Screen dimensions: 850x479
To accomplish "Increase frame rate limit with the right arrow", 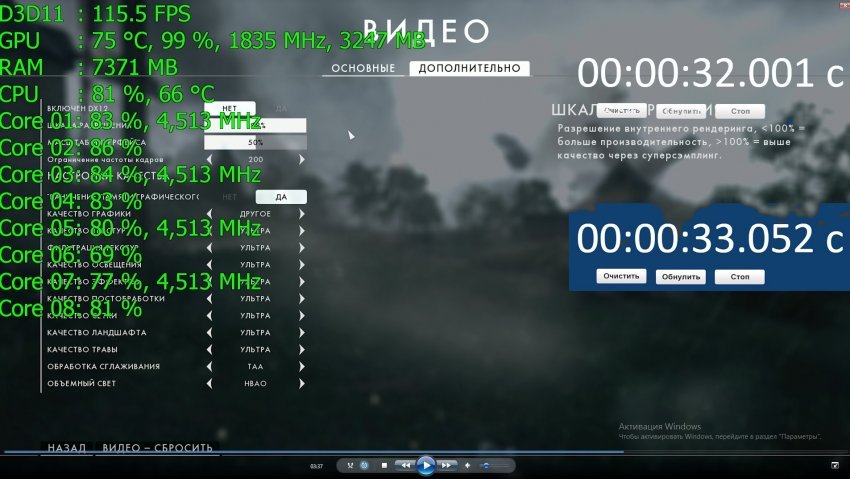I will click(301, 160).
